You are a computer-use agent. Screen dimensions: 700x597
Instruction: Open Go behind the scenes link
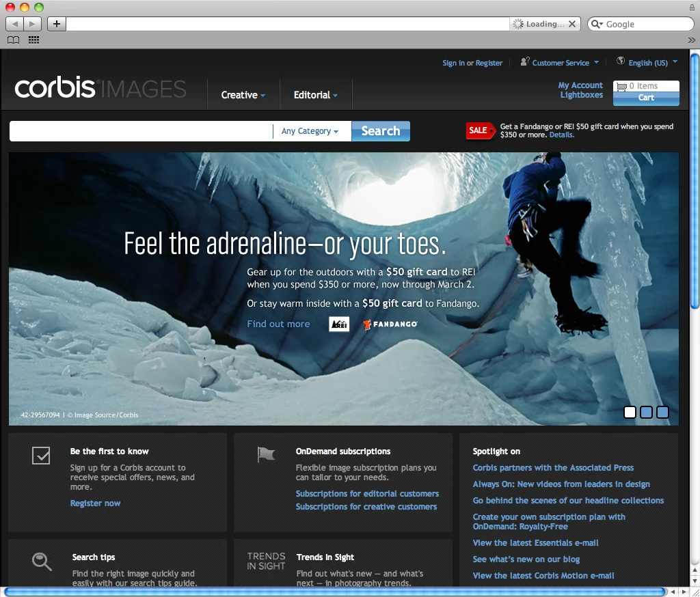pos(568,501)
